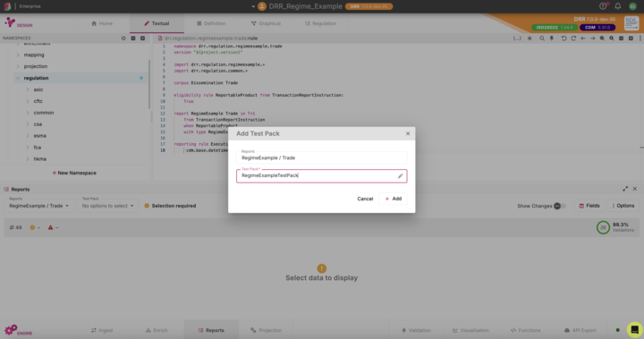Image resolution: width=644 pixels, height=339 pixels.
Task: Expand all namespaces with plus box icon
Action: pyautogui.click(x=142, y=38)
